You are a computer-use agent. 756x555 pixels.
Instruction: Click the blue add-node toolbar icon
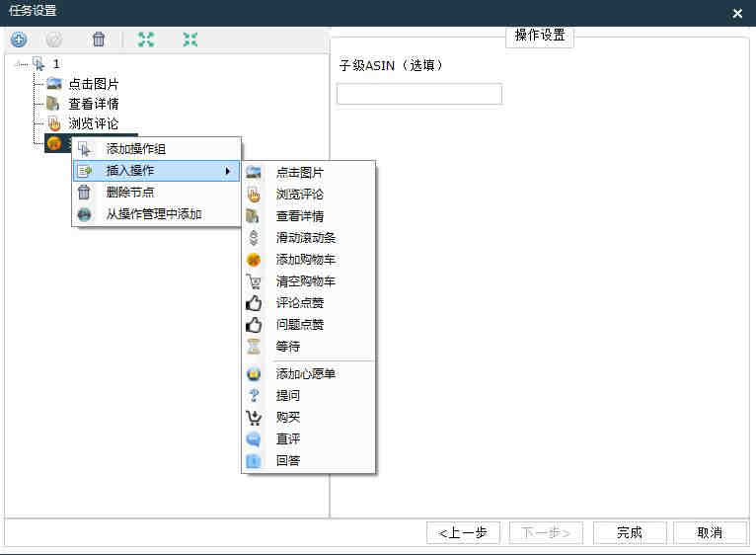click(x=19, y=40)
